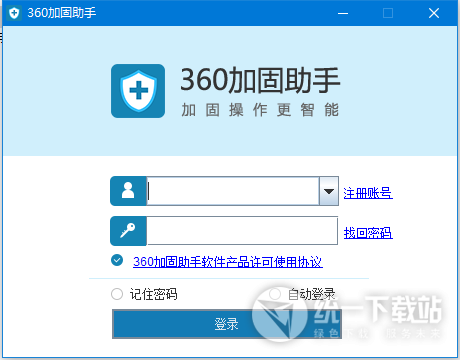Click the 360加固助手 banner heading text
The image size is (460, 360).
(260, 80)
